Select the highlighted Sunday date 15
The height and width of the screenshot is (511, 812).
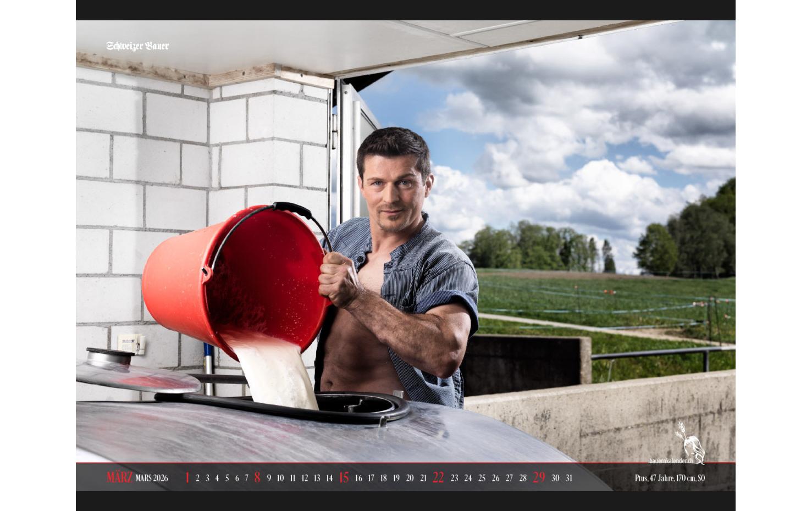tap(344, 477)
